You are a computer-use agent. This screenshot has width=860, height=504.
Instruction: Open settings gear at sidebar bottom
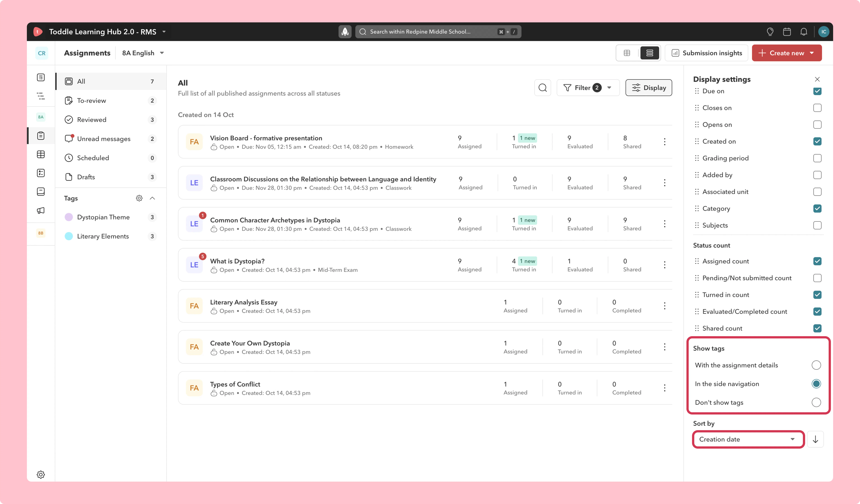(x=41, y=474)
